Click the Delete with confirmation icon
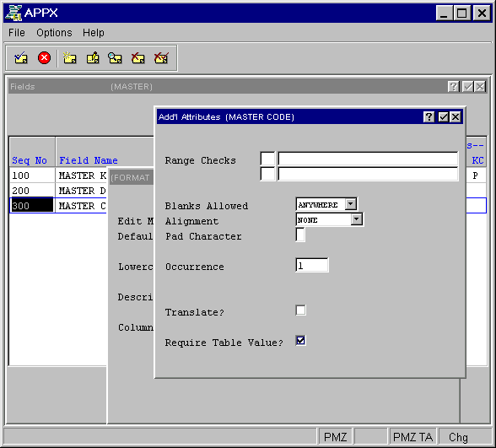This screenshot has height=448, width=496. click(161, 58)
